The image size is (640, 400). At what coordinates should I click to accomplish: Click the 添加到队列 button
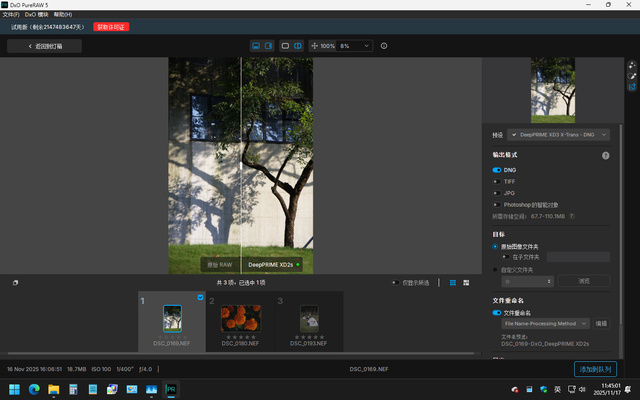point(599,370)
